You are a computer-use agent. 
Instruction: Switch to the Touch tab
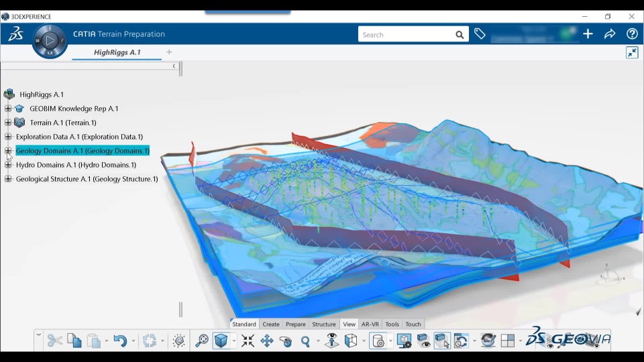tap(413, 324)
